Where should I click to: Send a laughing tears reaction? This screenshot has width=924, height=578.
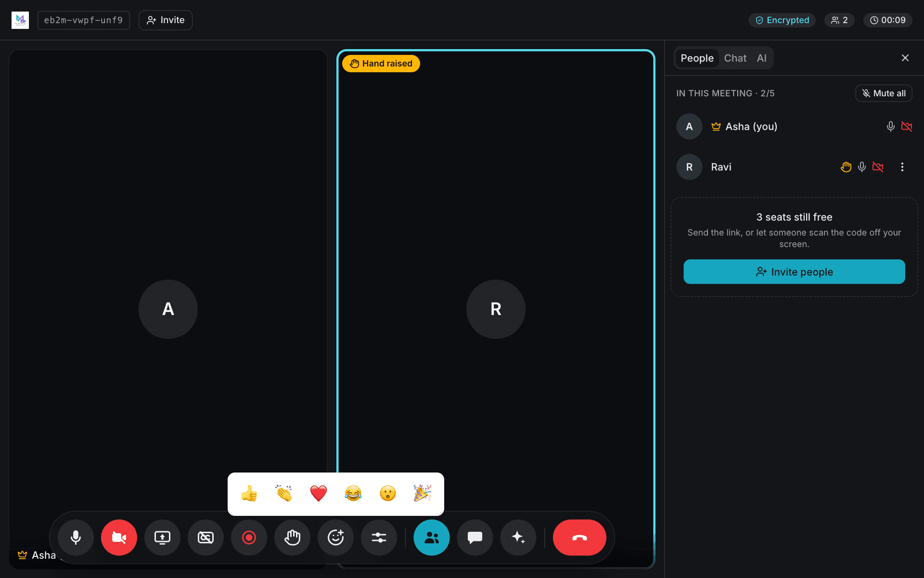point(353,494)
